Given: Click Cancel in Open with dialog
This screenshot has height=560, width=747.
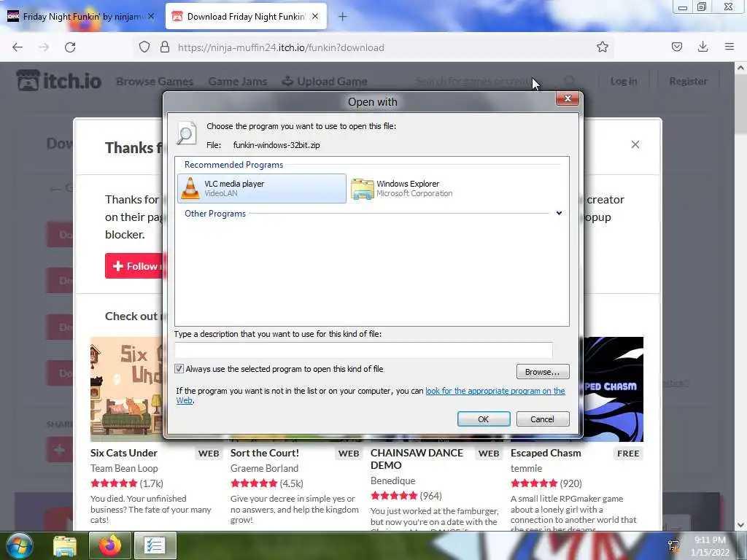Looking at the screenshot, I should (x=543, y=419).
